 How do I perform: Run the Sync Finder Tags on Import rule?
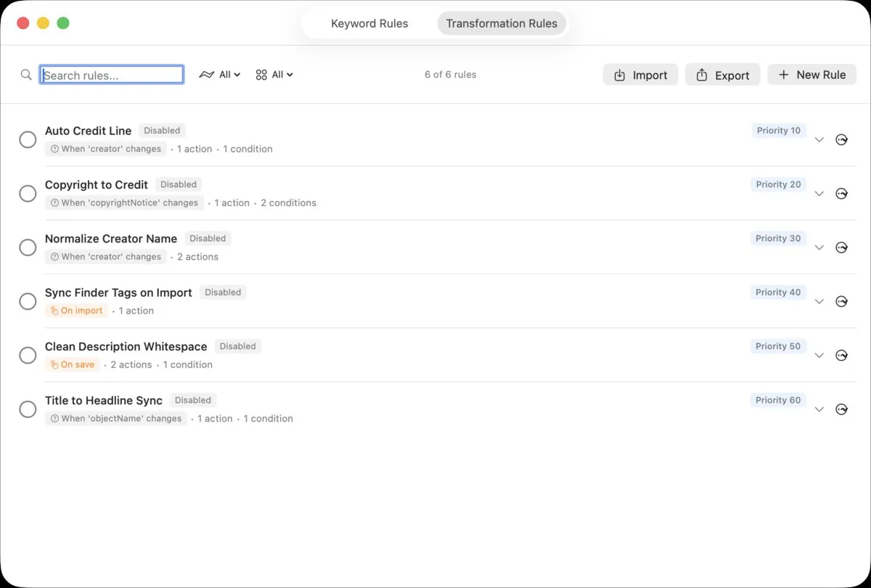tap(842, 301)
